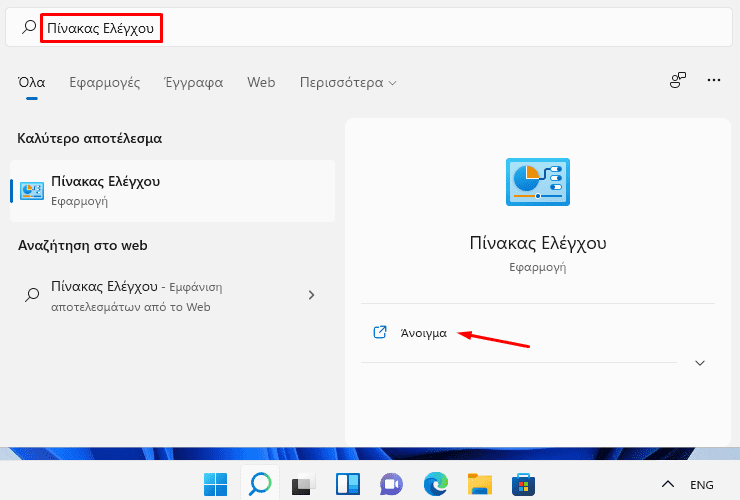Open the Chat taskbar icon
This screenshot has width=740, height=500.
coord(391,484)
